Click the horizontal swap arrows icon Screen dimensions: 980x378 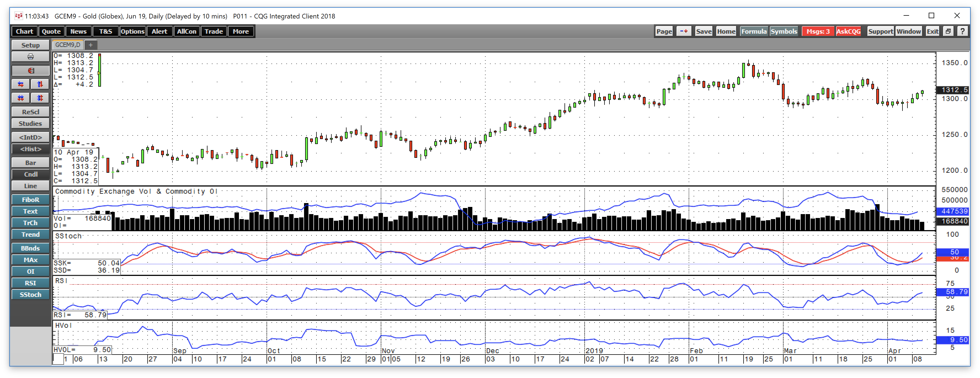coord(21,84)
